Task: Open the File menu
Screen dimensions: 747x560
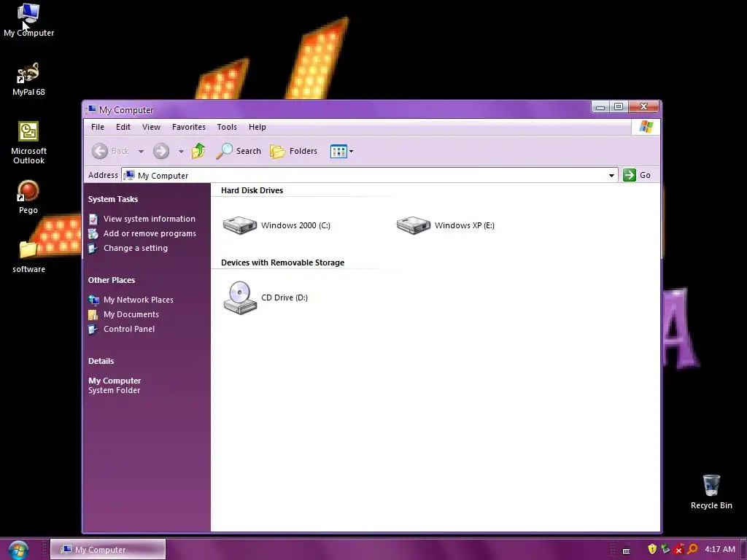Action: 98,127
